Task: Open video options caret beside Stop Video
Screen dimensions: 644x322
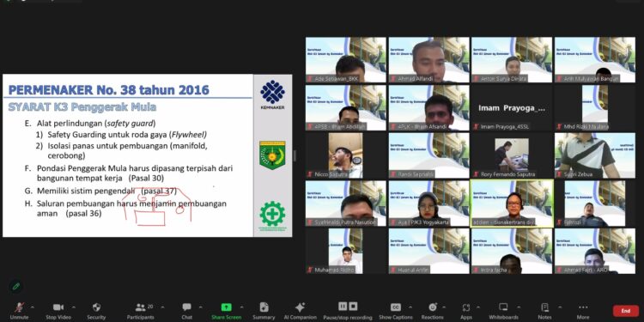Action: (x=74, y=307)
